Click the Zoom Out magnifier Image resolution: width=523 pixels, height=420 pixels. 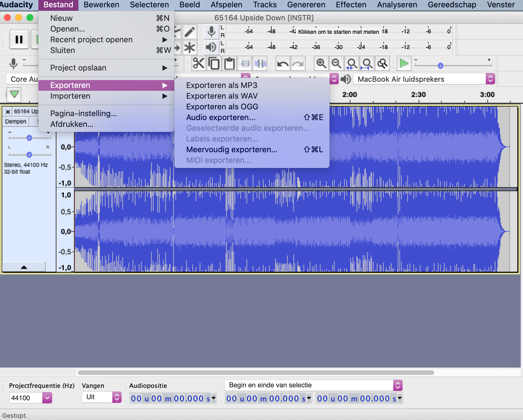[336, 63]
